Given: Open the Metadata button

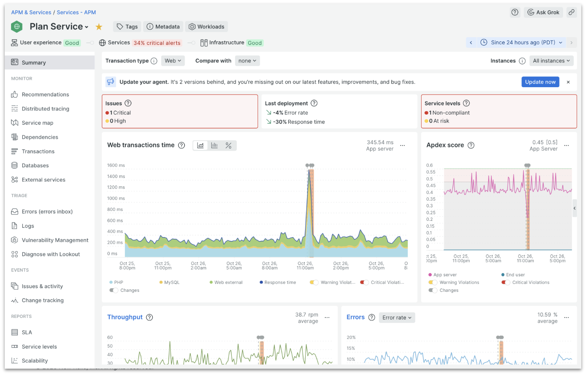Looking at the screenshot, I should [163, 27].
